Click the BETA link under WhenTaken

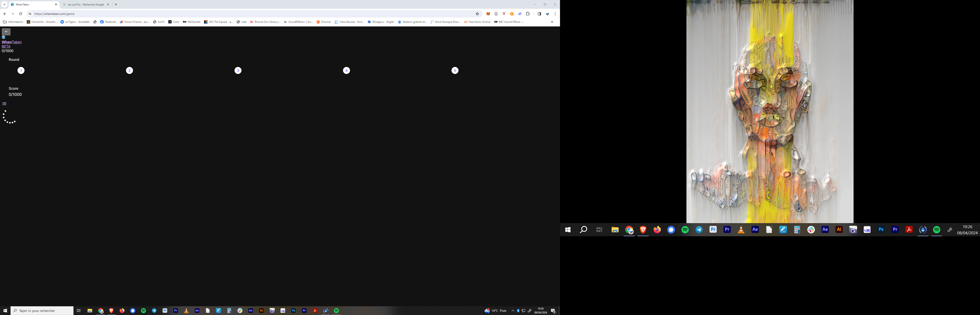click(x=6, y=46)
